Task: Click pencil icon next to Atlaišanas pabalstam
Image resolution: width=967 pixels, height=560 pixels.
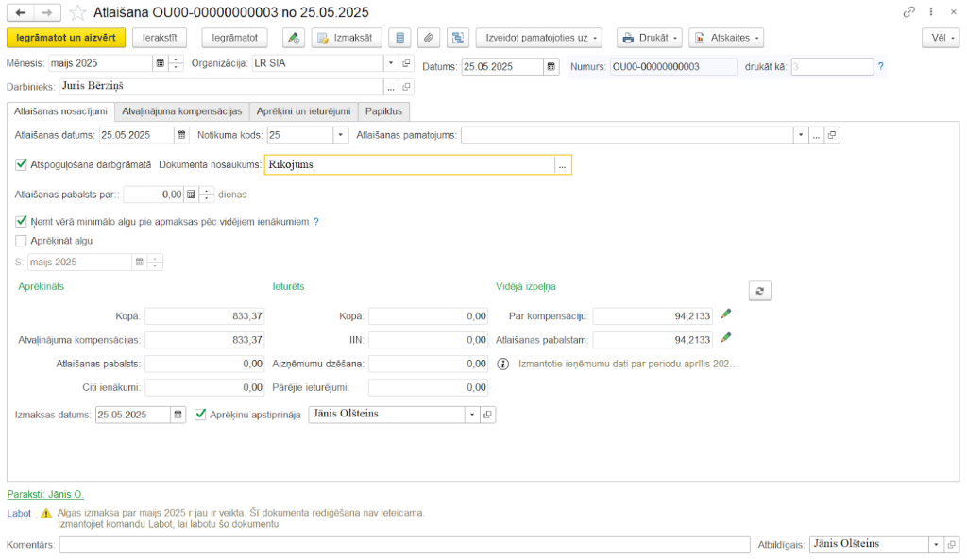Action: 725,337
